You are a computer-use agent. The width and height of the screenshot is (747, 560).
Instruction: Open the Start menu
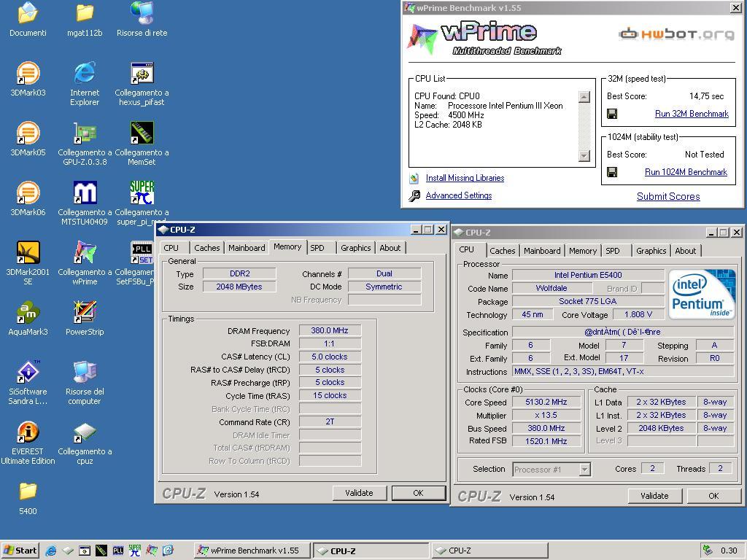click(x=20, y=551)
